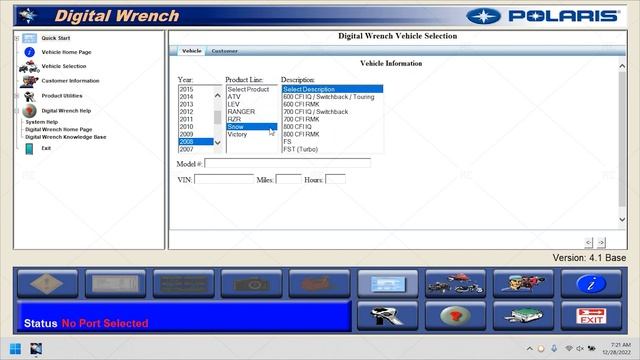Open Vehicle Home Page in sidebar

coord(67,52)
